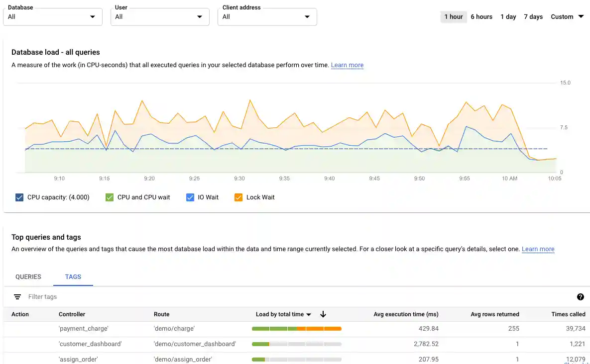590x364 pixels.
Task: Open the Custom time range dropdown
Action: pyautogui.click(x=567, y=16)
